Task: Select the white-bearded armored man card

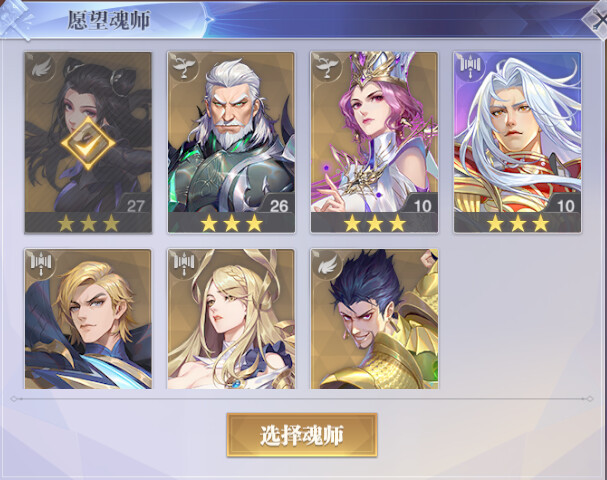Action: pos(231,142)
